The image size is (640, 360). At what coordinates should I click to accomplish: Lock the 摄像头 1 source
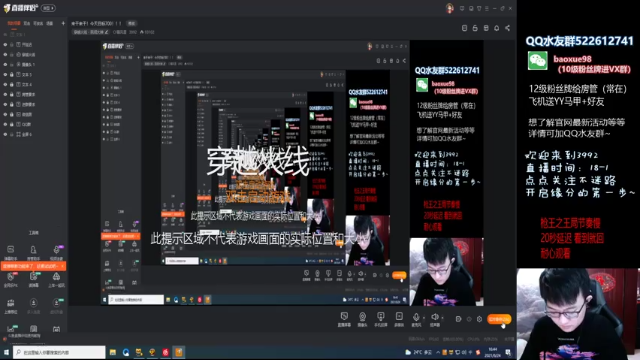coord(12,64)
